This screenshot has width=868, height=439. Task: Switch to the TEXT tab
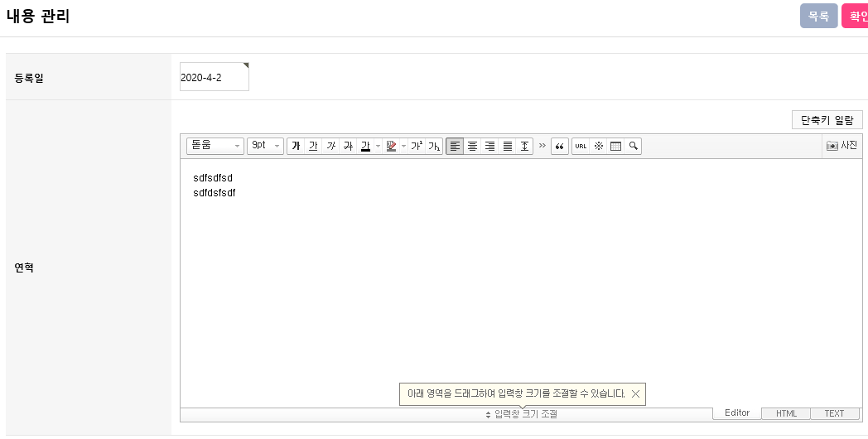[835, 413]
